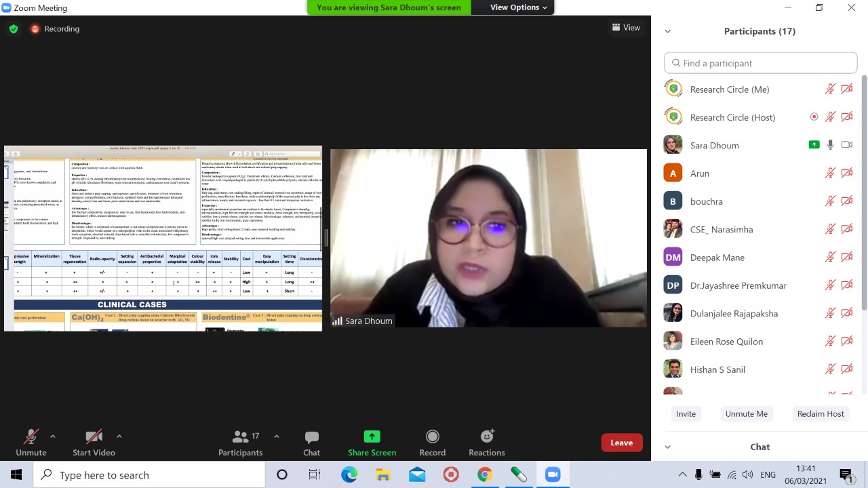Screen dimensions: 868x488
Task: Start Video using the camera toggle
Action: 94,437
